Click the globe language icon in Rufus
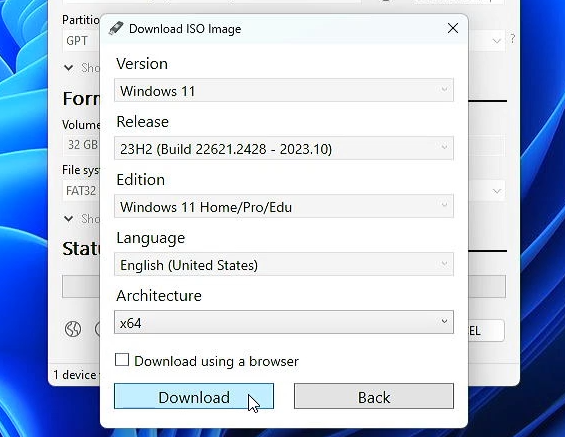The width and height of the screenshot is (565, 437). pyautogui.click(x=73, y=329)
